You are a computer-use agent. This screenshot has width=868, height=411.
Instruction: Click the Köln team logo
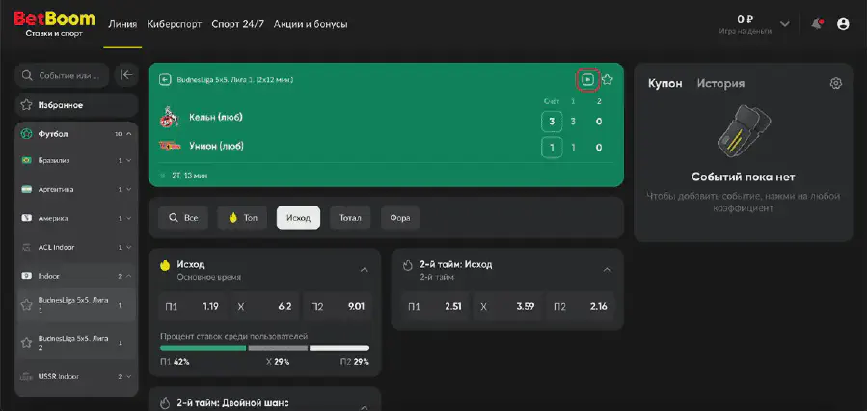168,117
